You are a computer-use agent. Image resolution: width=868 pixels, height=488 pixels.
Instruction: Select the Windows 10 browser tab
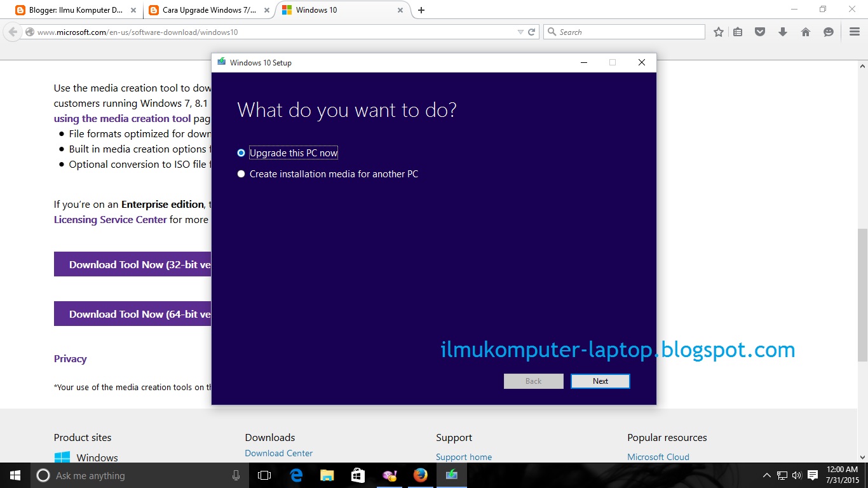click(343, 10)
